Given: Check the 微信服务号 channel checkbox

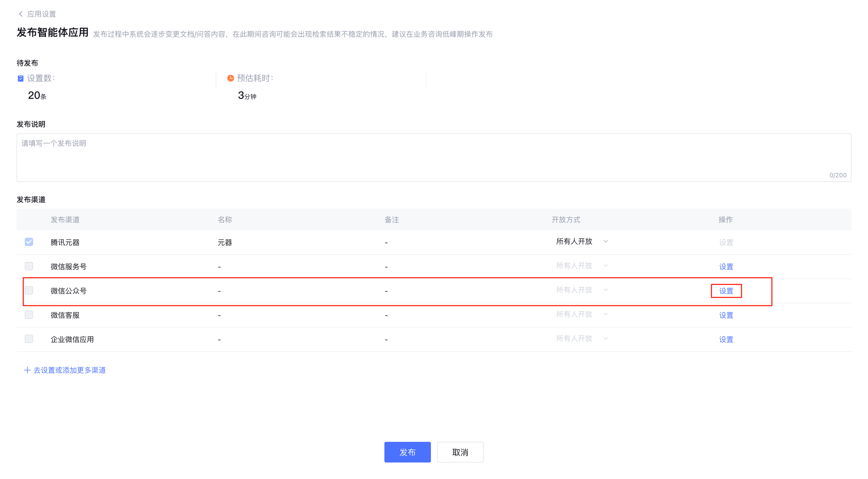Looking at the screenshot, I should click(29, 266).
